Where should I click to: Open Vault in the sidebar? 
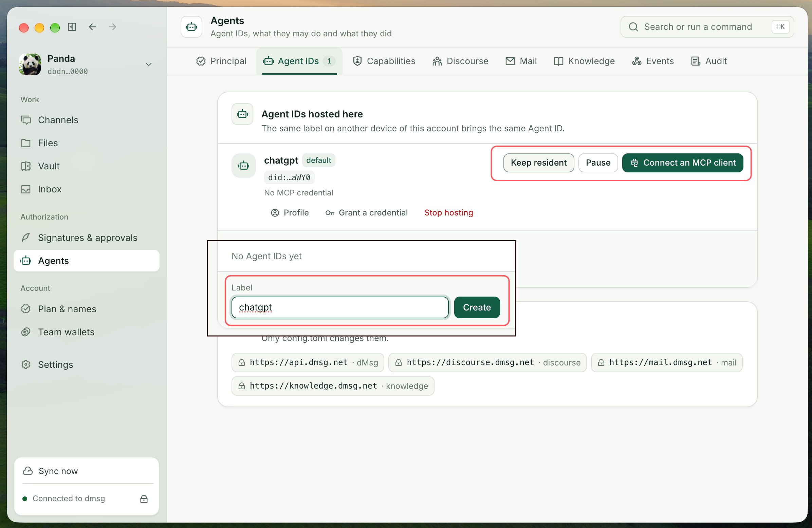(86, 166)
